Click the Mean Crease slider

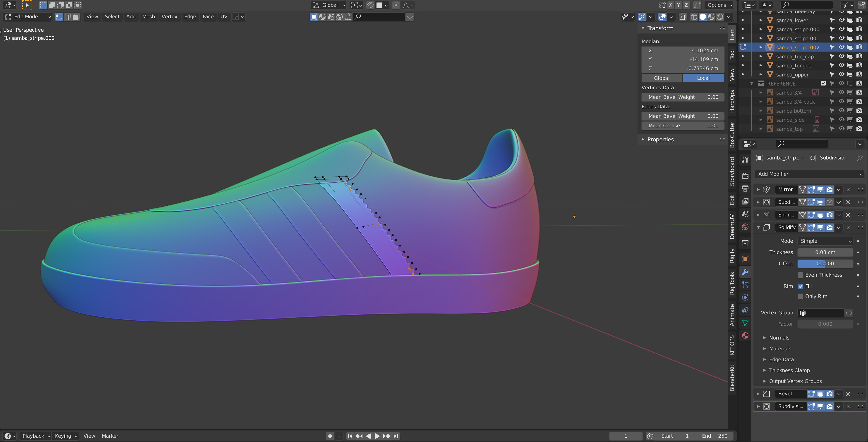coord(683,126)
